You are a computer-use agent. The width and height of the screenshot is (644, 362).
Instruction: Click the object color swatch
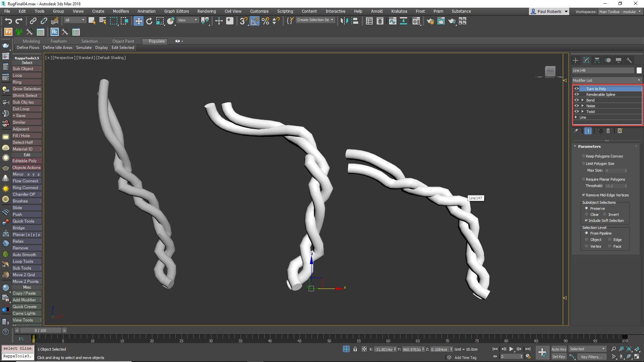(639, 70)
